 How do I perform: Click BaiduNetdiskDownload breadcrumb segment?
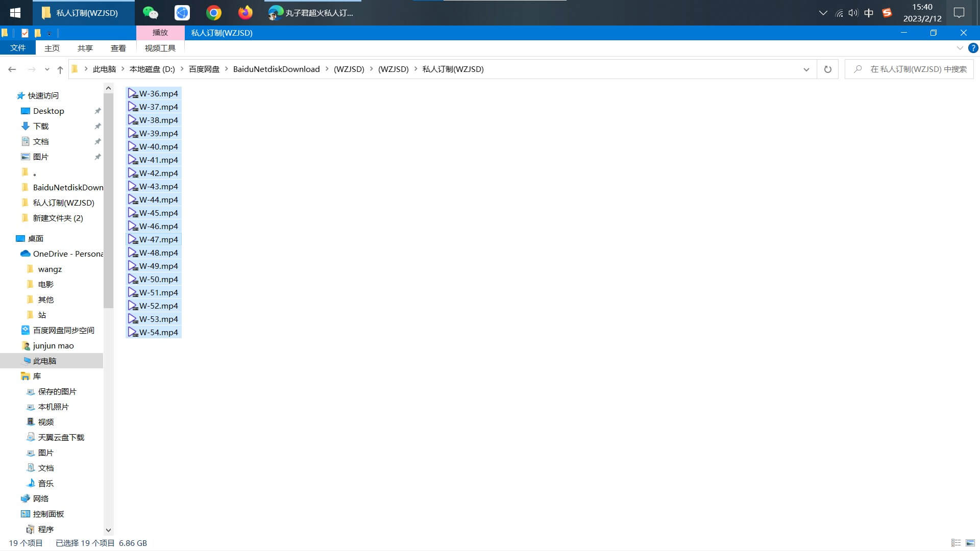point(276,69)
